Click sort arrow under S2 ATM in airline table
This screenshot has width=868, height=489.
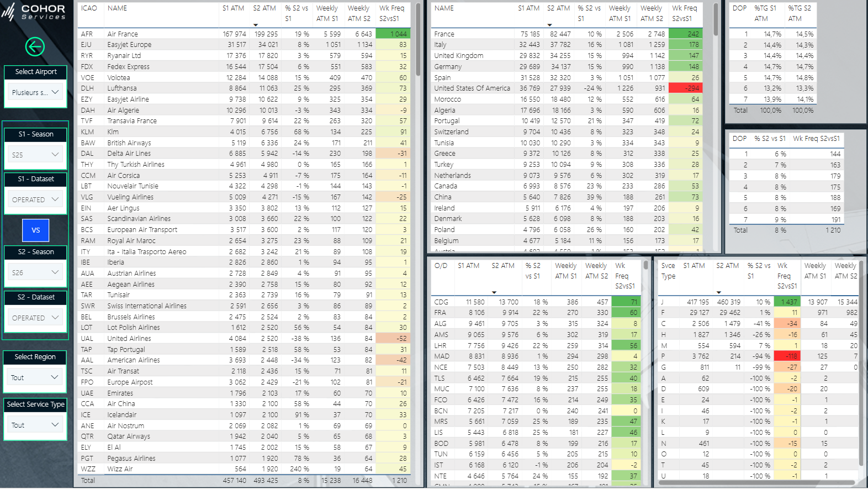(x=256, y=25)
